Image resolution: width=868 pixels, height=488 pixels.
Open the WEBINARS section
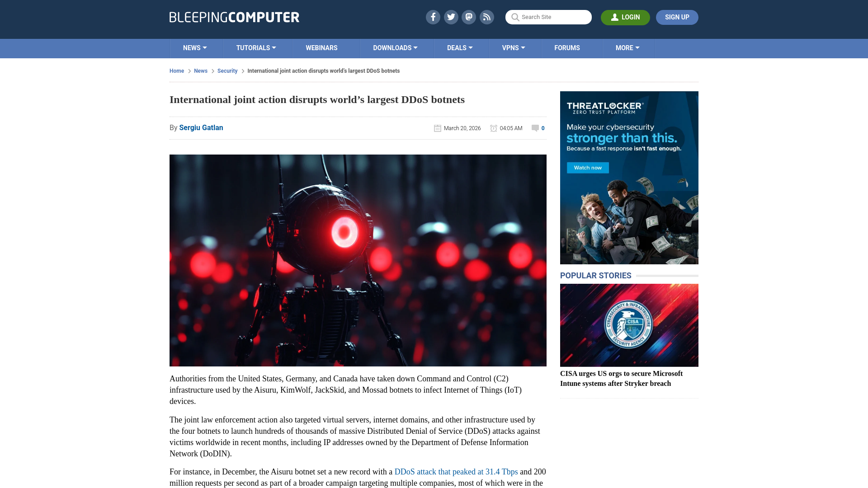click(x=321, y=48)
